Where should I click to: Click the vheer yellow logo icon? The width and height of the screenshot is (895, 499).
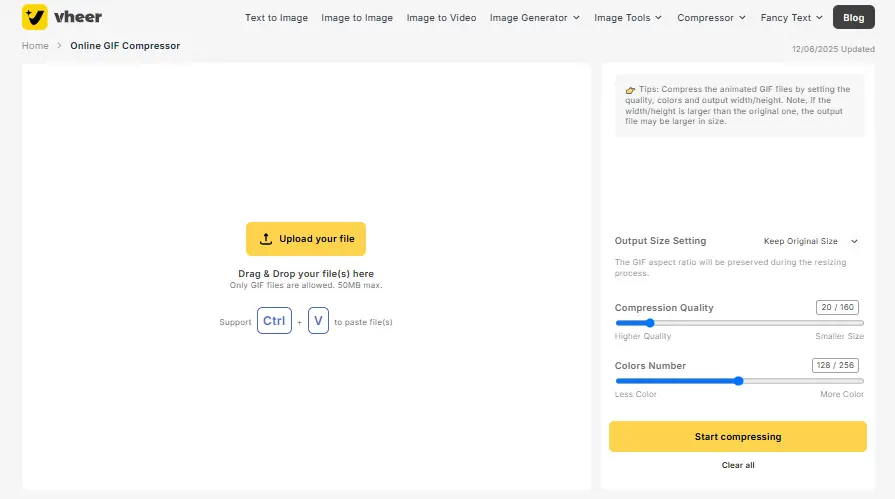[x=34, y=17]
